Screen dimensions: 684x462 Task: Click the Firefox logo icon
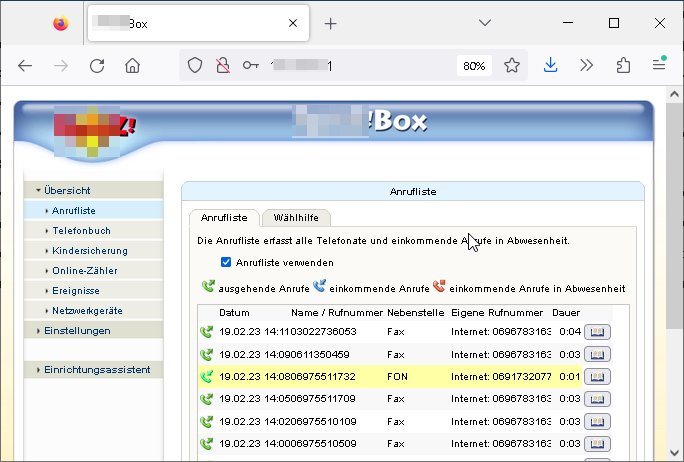point(61,23)
